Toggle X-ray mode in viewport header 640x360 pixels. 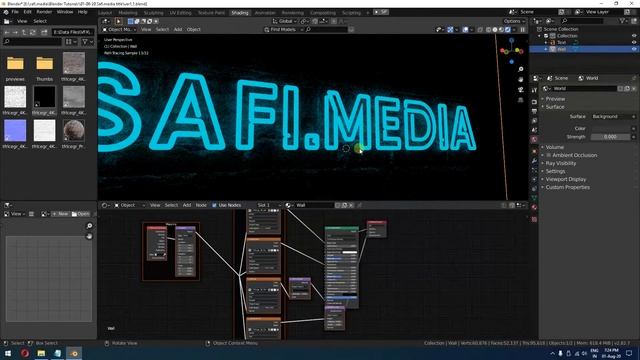coord(480,29)
